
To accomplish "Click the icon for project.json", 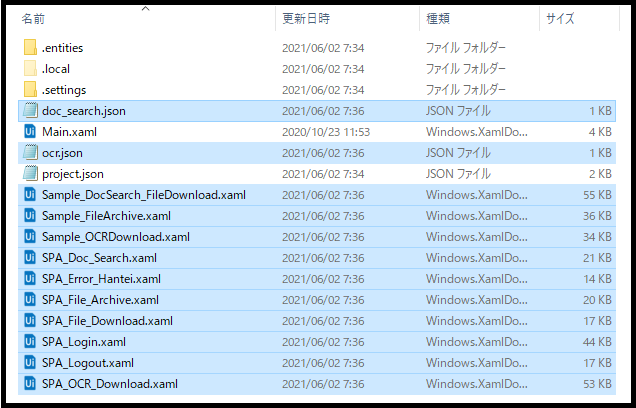I will coord(30,174).
